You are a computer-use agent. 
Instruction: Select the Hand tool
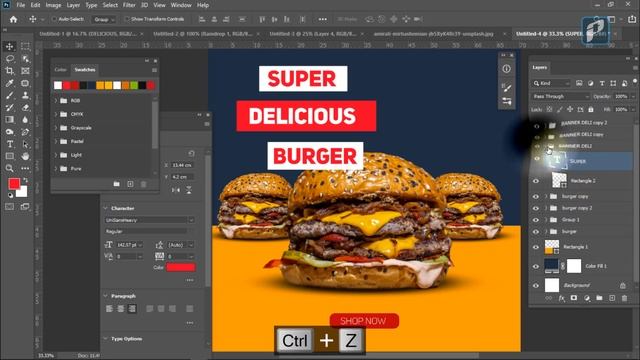[25, 156]
